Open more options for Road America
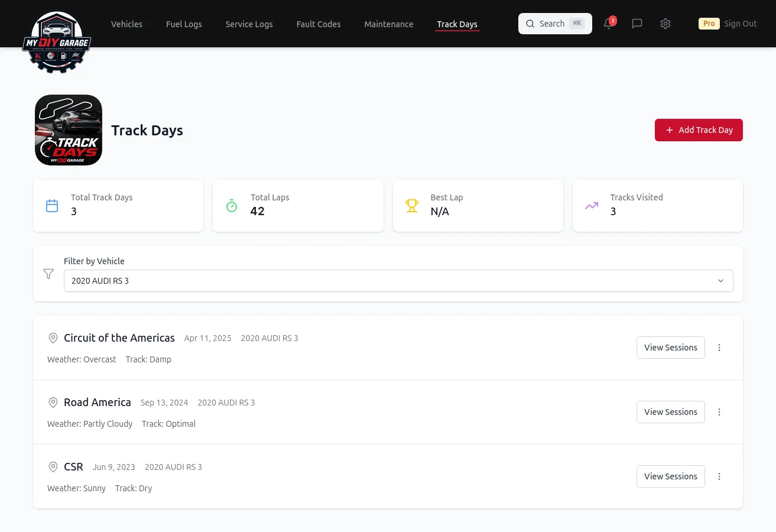776x532 pixels. pos(719,412)
